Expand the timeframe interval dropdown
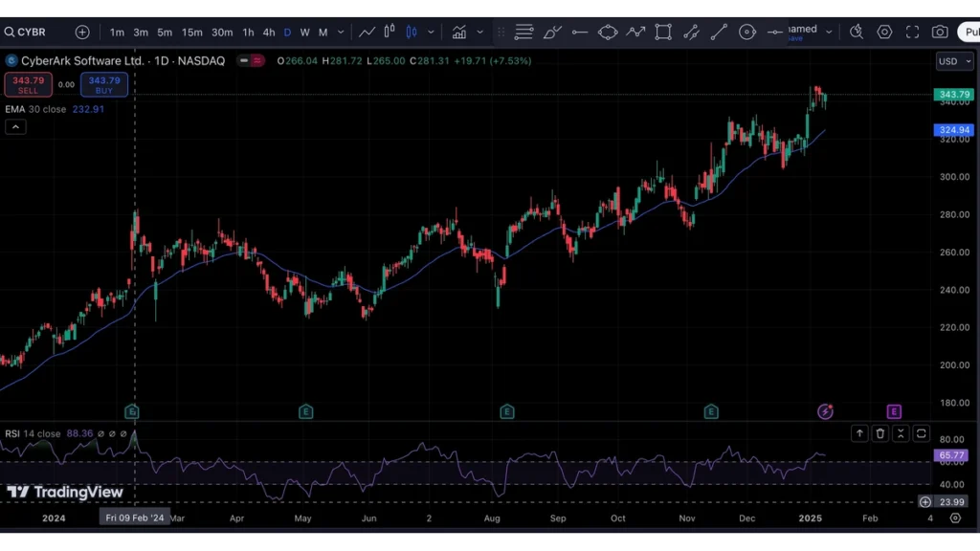The image size is (980, 551). 341,33
